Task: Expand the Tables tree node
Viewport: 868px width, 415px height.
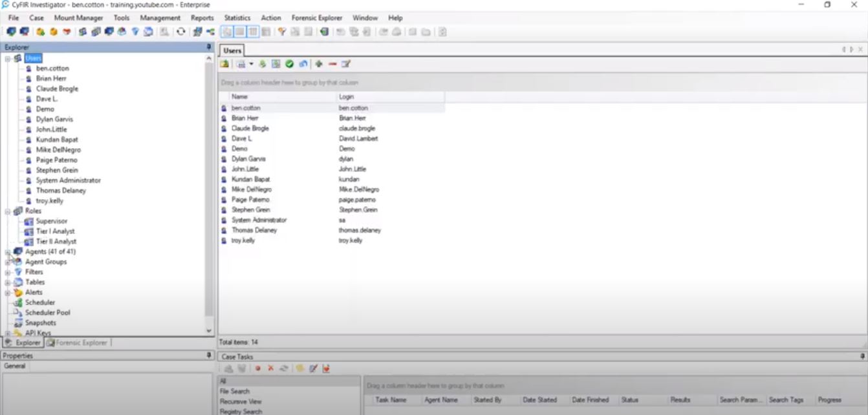Action: pyautogui.click(x=8, y=282)
